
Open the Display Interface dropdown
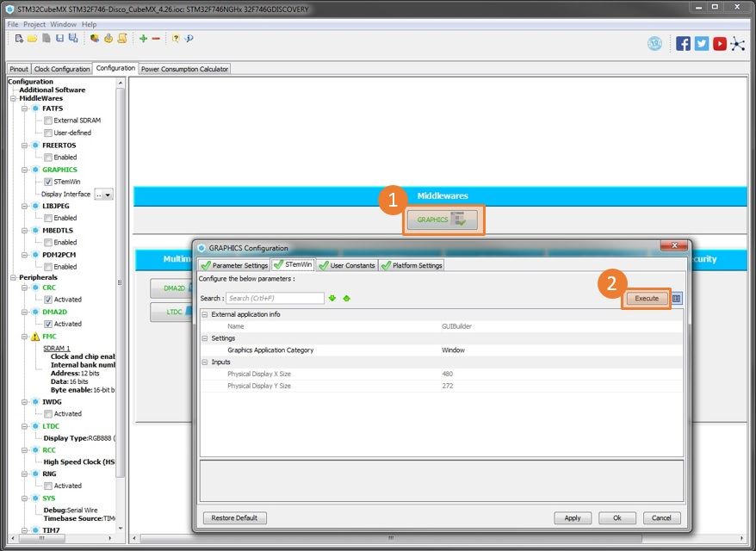103,195
